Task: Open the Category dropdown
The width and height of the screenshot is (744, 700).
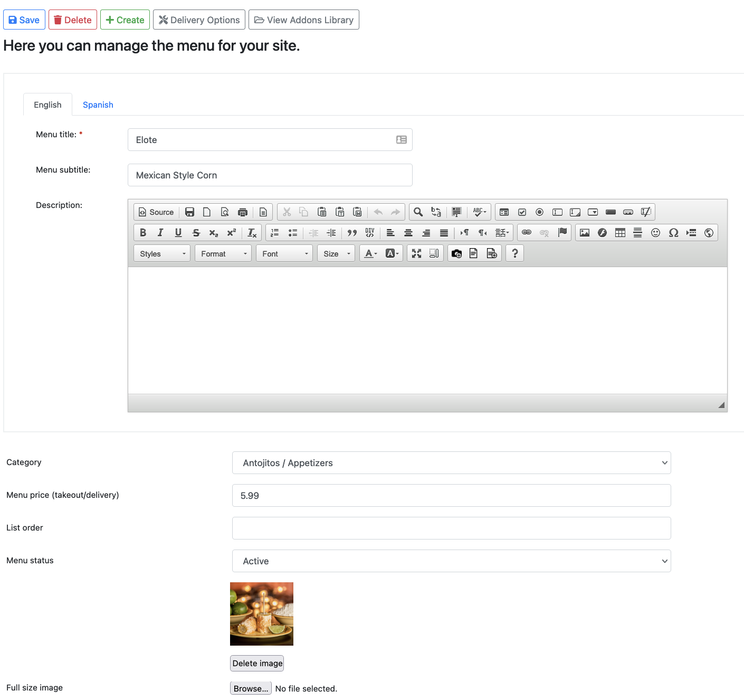Action: pyautogui.click(x=451, y=463)
